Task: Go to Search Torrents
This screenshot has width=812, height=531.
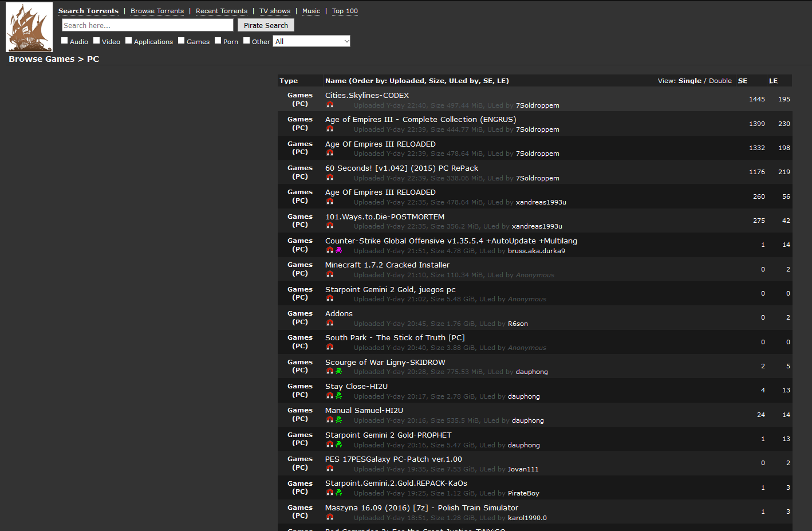Action: coord(88,11)
